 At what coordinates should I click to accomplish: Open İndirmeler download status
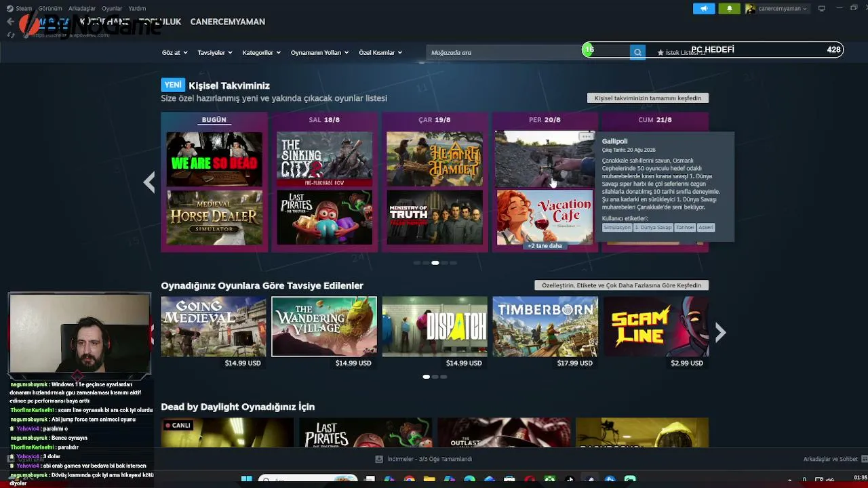pos(424,459)
